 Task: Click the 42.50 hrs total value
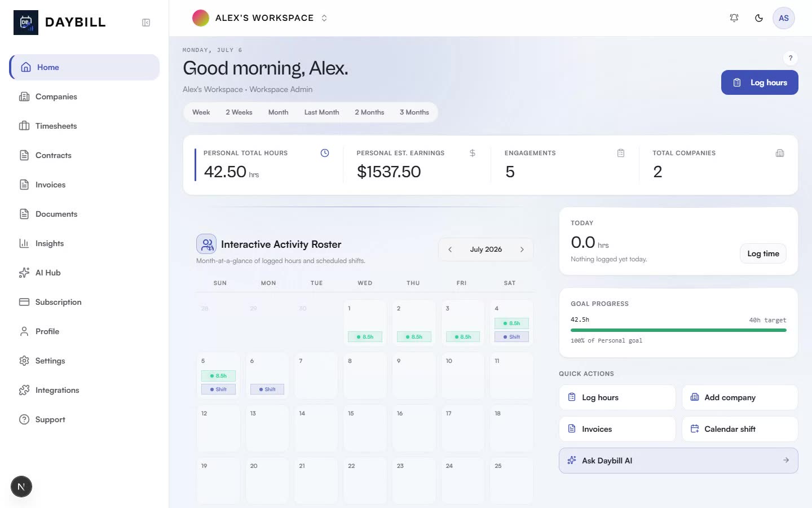pyautogui.click(x=231, y=172)
